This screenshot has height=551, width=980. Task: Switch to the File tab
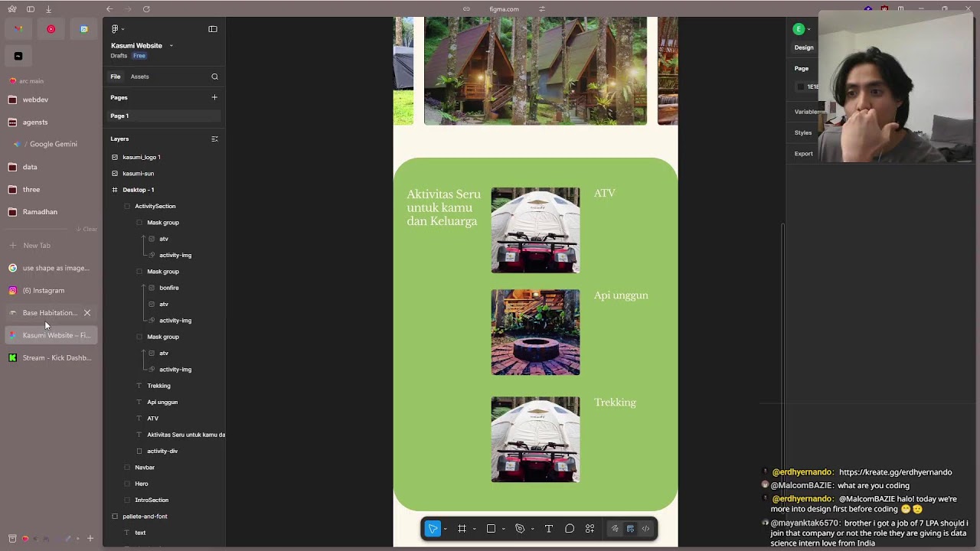[116, 77]
